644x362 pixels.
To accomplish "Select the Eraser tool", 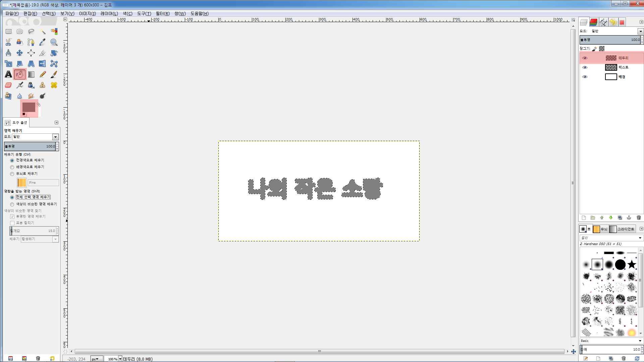I will [8, 85].
